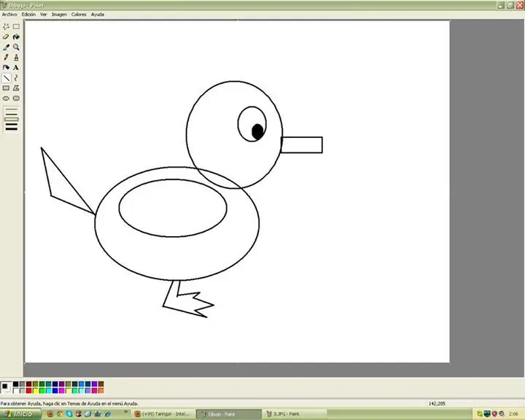Expand the Colores menu
525x420 pixels.
(78, 14)
